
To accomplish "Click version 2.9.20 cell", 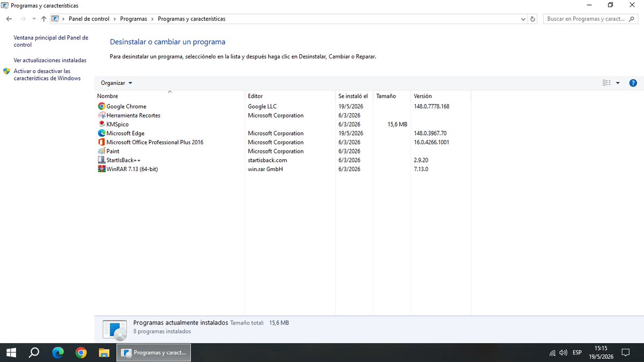I will 421,160.
